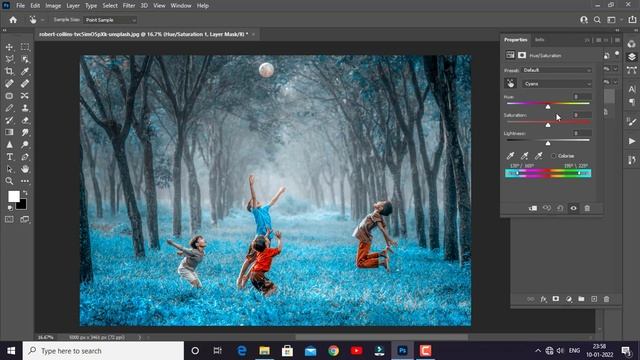Pick the first eyedropper in Properties
This screenshot has width=640, height=360.
(x=510, y=156)
